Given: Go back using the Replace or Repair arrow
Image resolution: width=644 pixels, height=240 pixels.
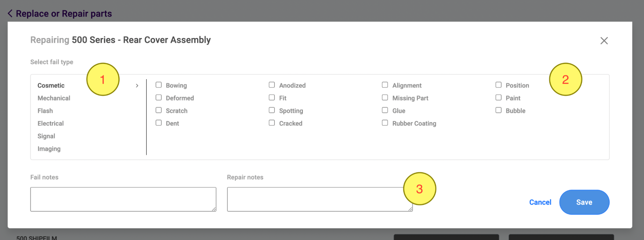Looking at the screenshot, I should [x=10, y=14].
